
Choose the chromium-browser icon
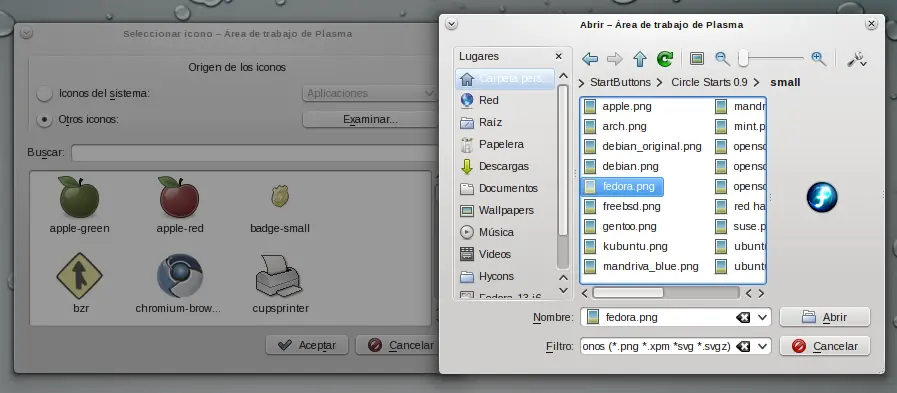(178, 284)
